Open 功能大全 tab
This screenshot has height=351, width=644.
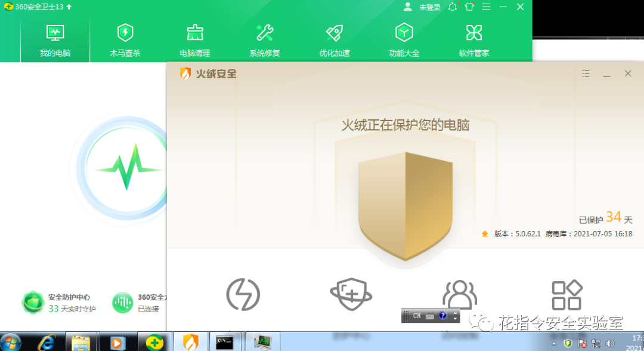pos(404,40)
